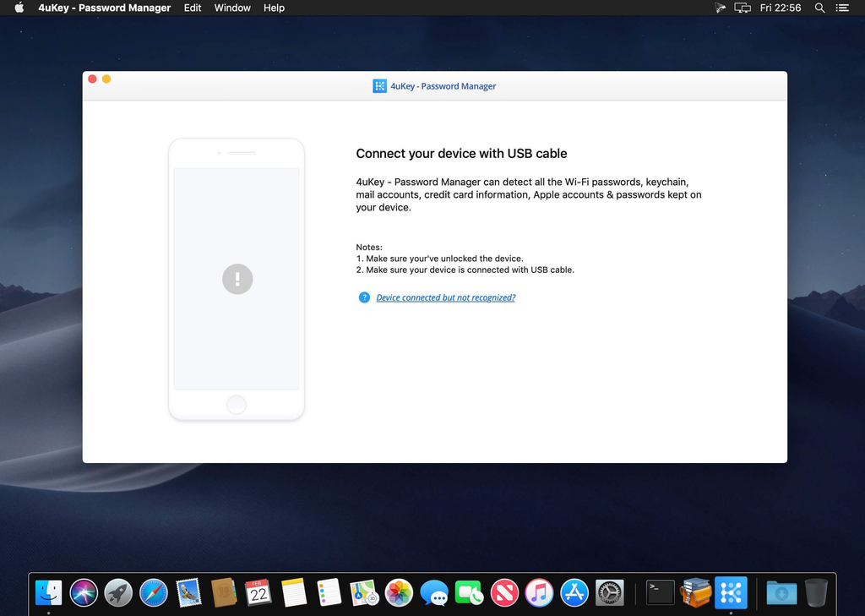Open "Device connected but not recognized?" link
This screenshot has height=616, width=865.
click(x=446, y=297)
